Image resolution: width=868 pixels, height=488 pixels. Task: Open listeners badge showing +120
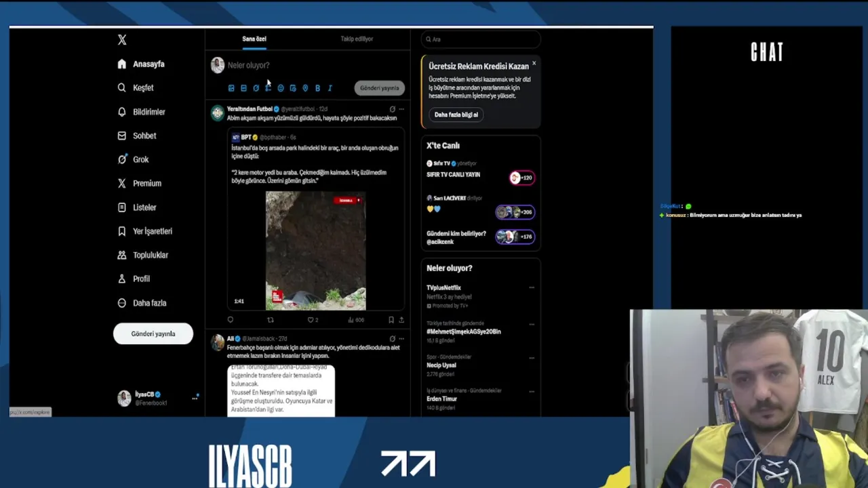click(x=521, y=178)
